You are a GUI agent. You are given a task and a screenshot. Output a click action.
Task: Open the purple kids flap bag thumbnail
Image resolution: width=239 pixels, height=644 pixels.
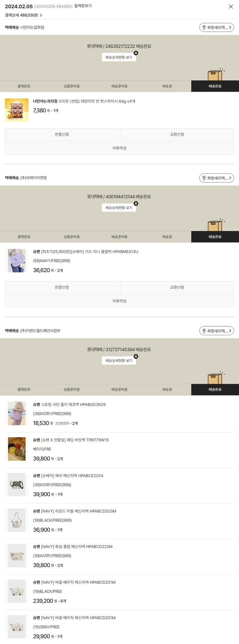pyautogui.click(x=17, y=261)
